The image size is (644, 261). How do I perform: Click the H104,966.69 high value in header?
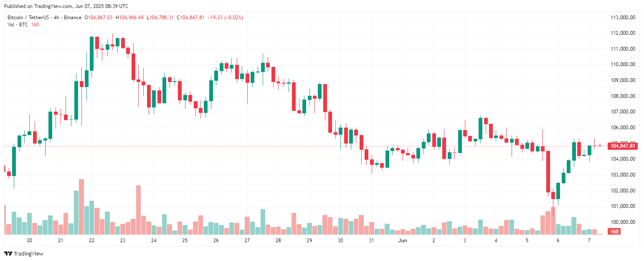[129, 18]
